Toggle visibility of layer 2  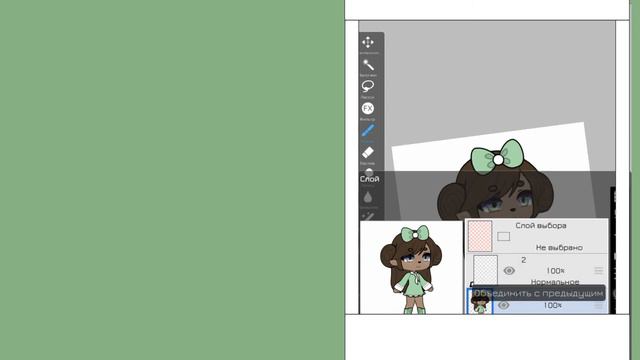[509, 271]
